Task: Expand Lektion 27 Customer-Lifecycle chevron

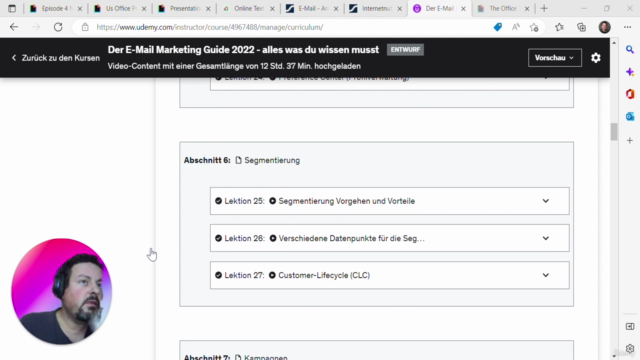Action: coord(546,275)
